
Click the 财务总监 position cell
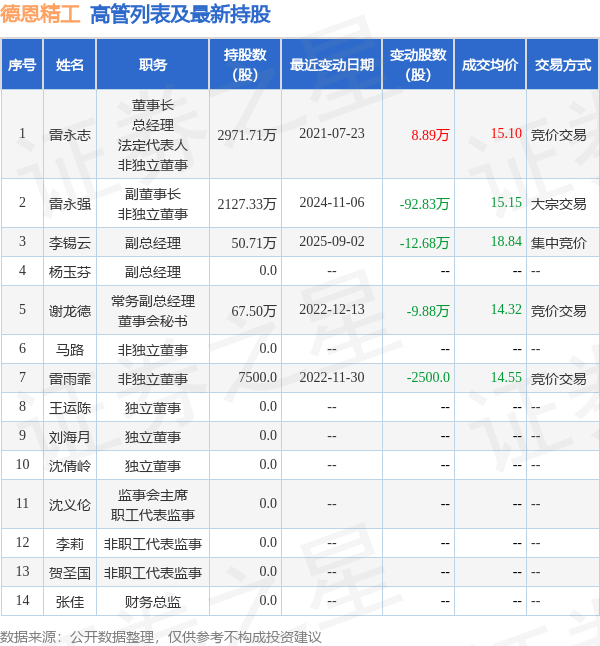(x=153, y=602)
